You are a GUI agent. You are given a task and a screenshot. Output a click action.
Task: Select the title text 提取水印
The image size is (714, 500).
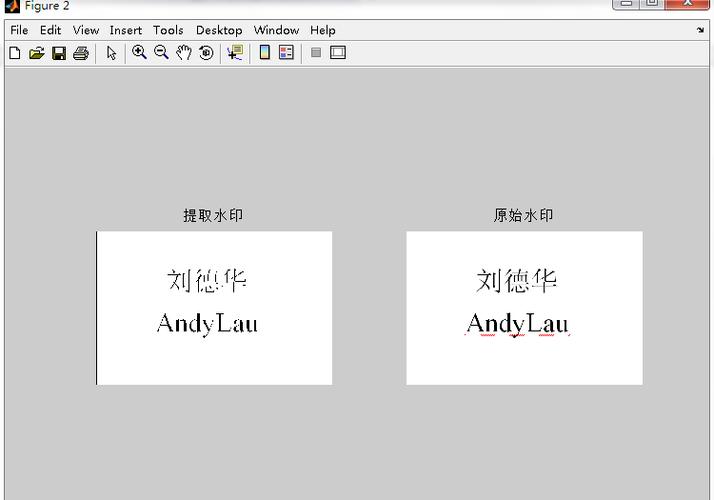coord(213,215)
